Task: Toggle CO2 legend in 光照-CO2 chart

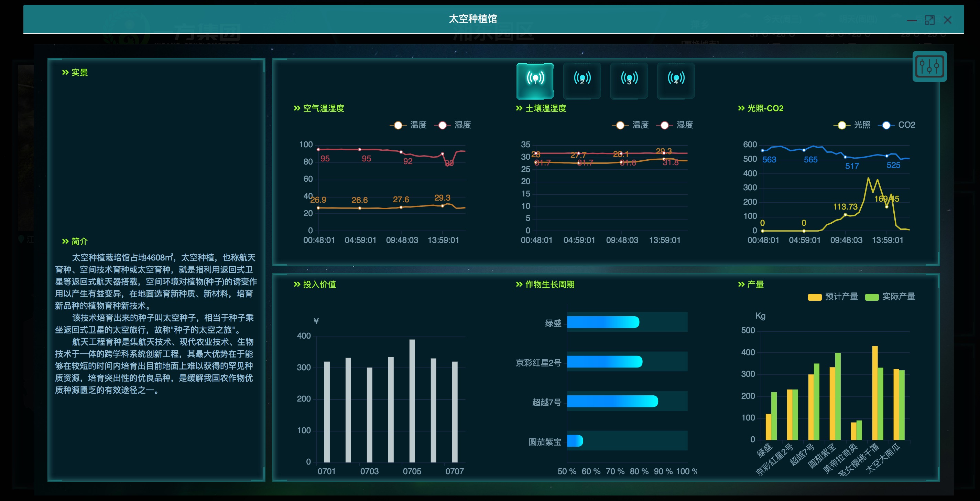Action: tap(896, 125)
